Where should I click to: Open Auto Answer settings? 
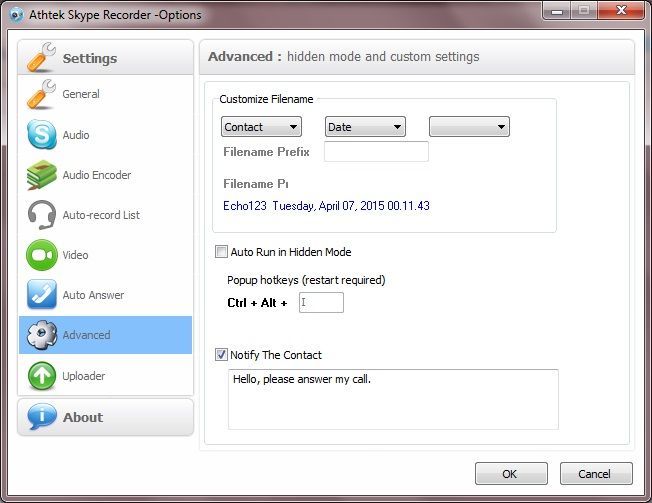93,295
